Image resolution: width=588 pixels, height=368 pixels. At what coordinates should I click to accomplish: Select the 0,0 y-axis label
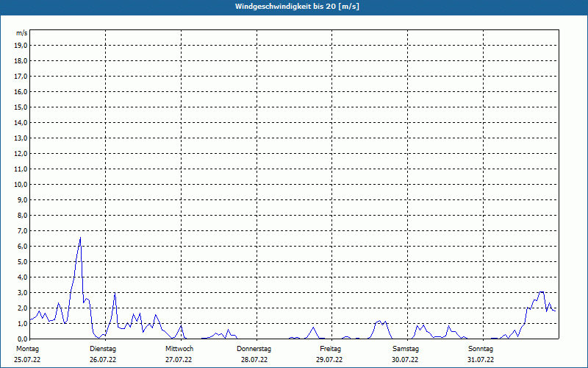[22, 339]
